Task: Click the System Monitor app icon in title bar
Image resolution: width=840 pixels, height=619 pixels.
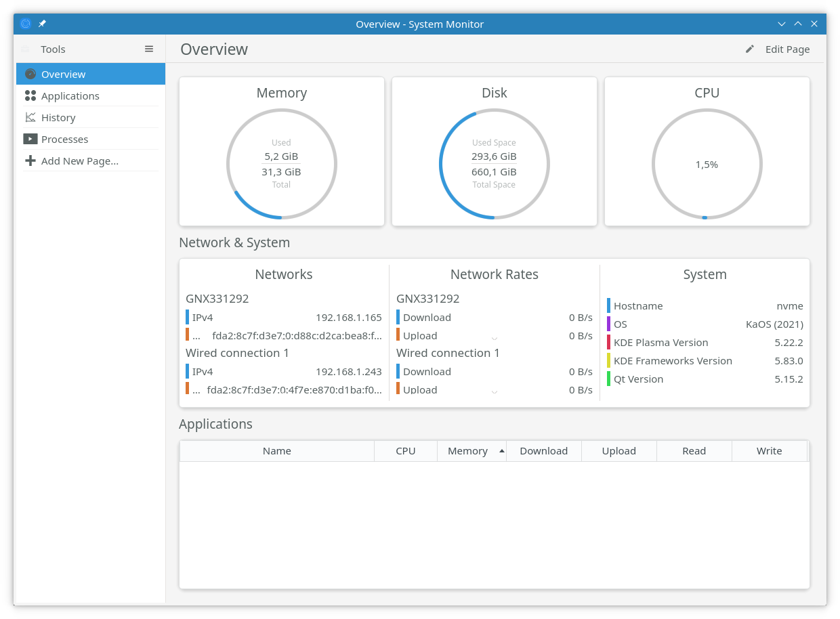Action: (26, 24)
